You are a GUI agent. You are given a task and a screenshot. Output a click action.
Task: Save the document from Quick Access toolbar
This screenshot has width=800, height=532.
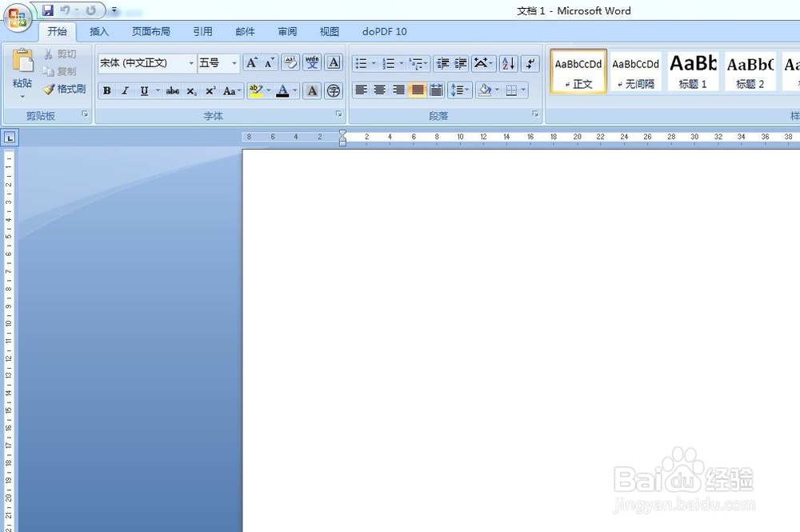[x=48, y=10]
